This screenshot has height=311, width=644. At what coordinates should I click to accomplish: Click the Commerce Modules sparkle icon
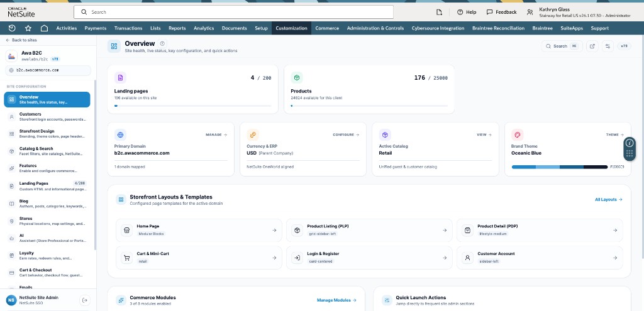click(121, 300)
